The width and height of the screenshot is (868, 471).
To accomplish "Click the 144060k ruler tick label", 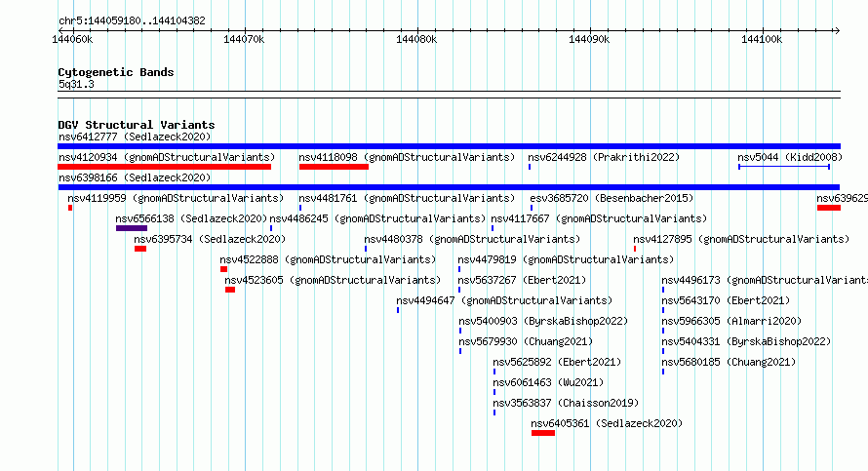I will pos(72,39).
